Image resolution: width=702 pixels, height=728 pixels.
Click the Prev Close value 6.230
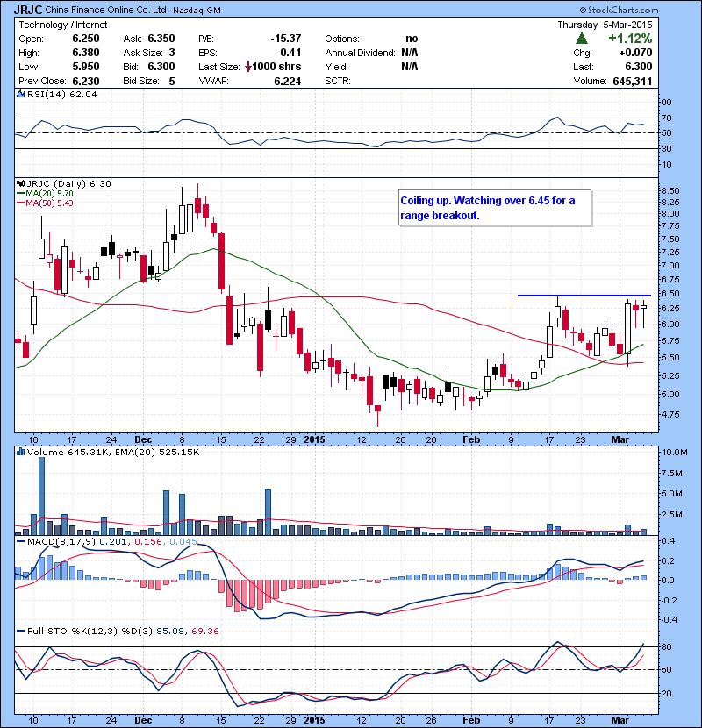pos(86,82)
